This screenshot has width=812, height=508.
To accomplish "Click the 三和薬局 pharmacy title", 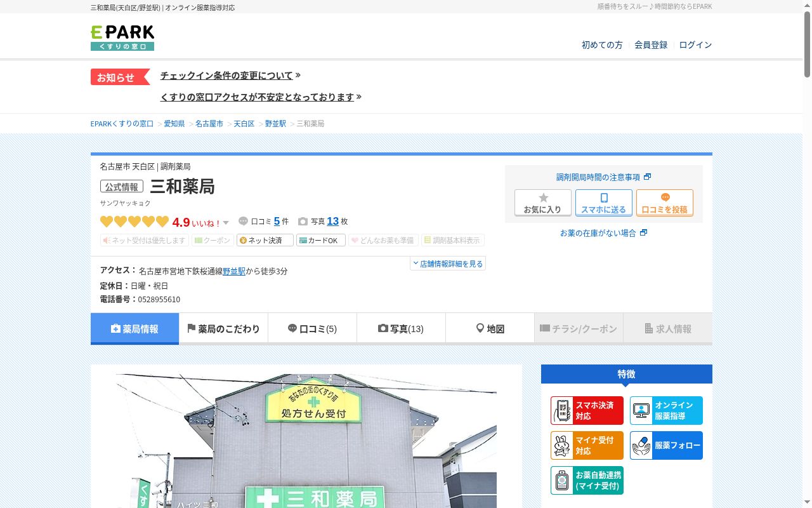I will pos(182,187).
